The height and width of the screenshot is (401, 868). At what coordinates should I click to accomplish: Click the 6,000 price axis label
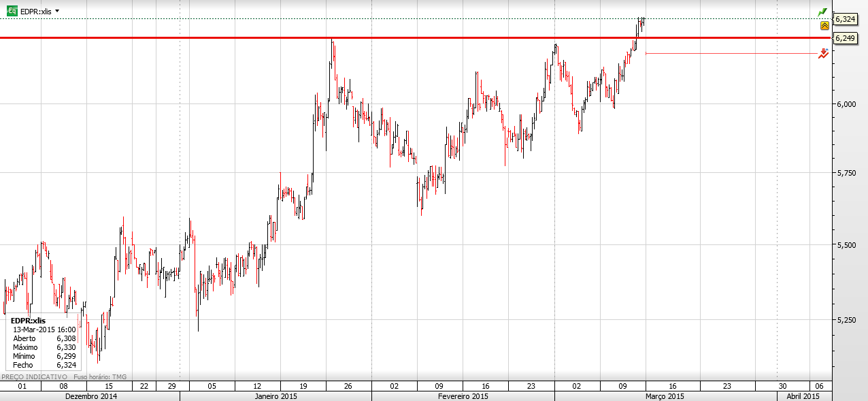click(x=846, y=104)
